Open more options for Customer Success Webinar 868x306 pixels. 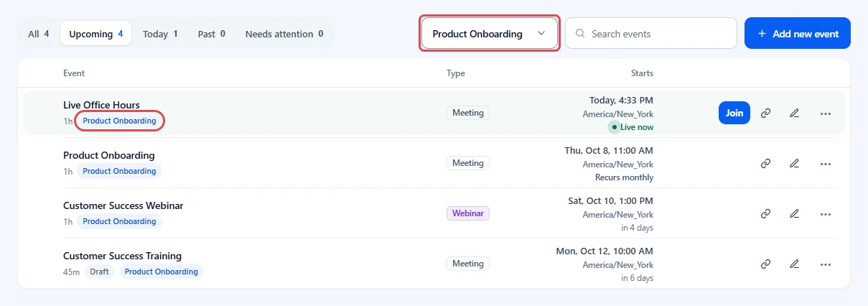825,213
